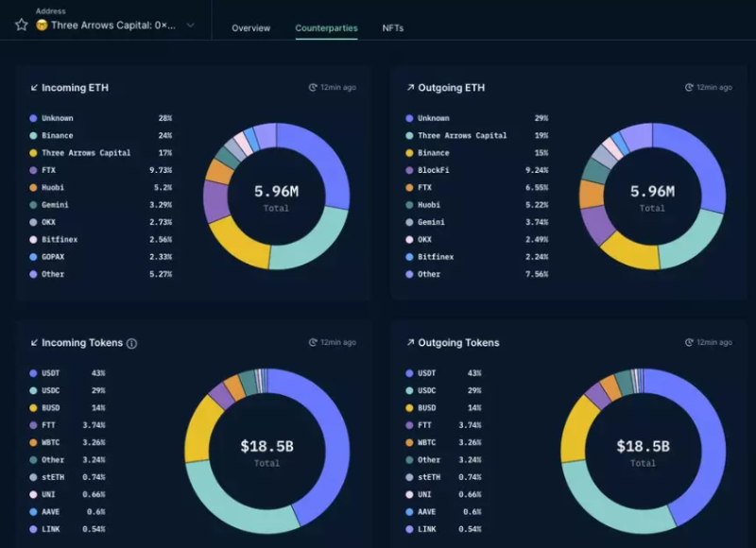
Task: Click the Binance color dot in Incoming ETH
Action: [x=33, y=136]
